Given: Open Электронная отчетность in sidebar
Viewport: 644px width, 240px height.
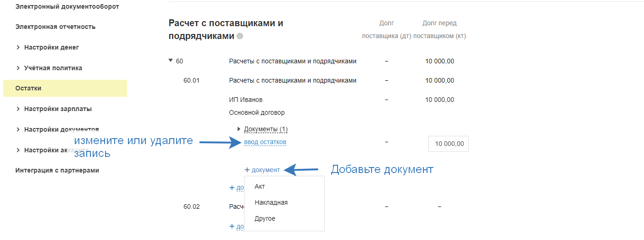Looking at the screenshot, I should tap(55, 27).
